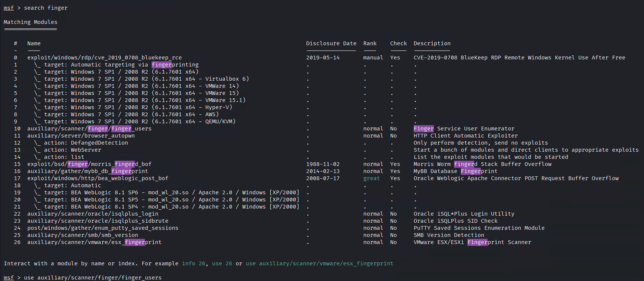Click the green 'great' rank value

tap(371, 178)
